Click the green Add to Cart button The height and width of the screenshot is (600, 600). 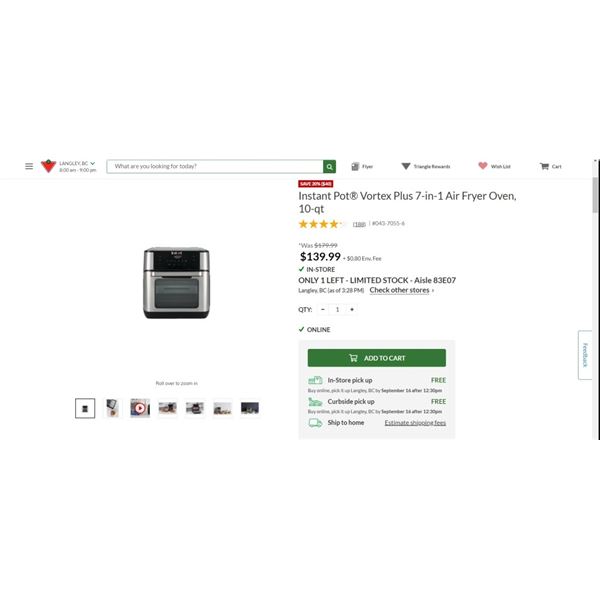[377, 358]
